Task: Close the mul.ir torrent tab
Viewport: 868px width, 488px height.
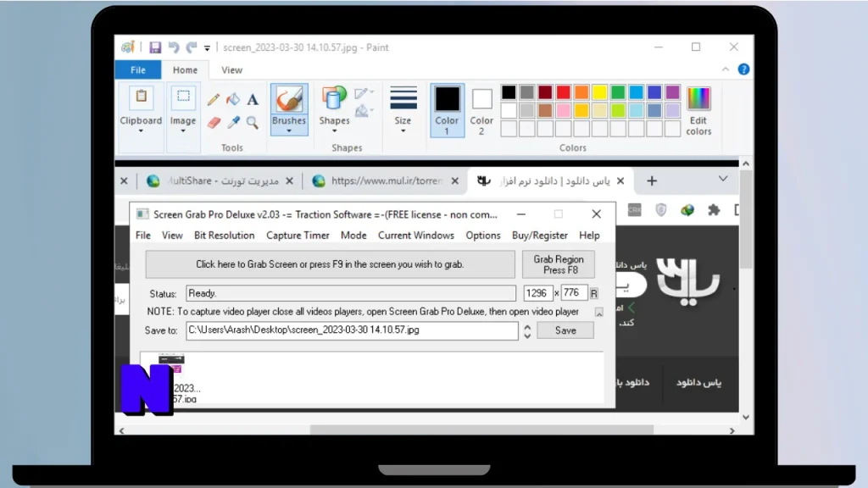Action: coord(455,181)
